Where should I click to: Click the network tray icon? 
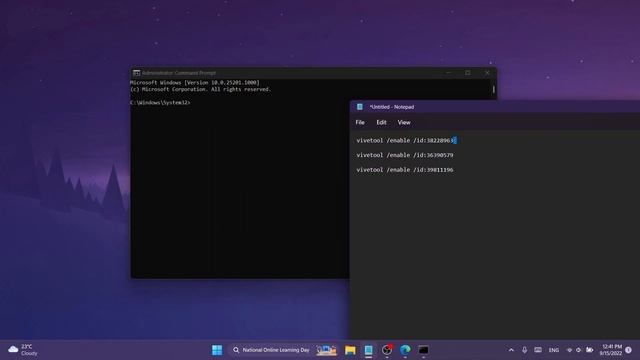coord(569,350)
